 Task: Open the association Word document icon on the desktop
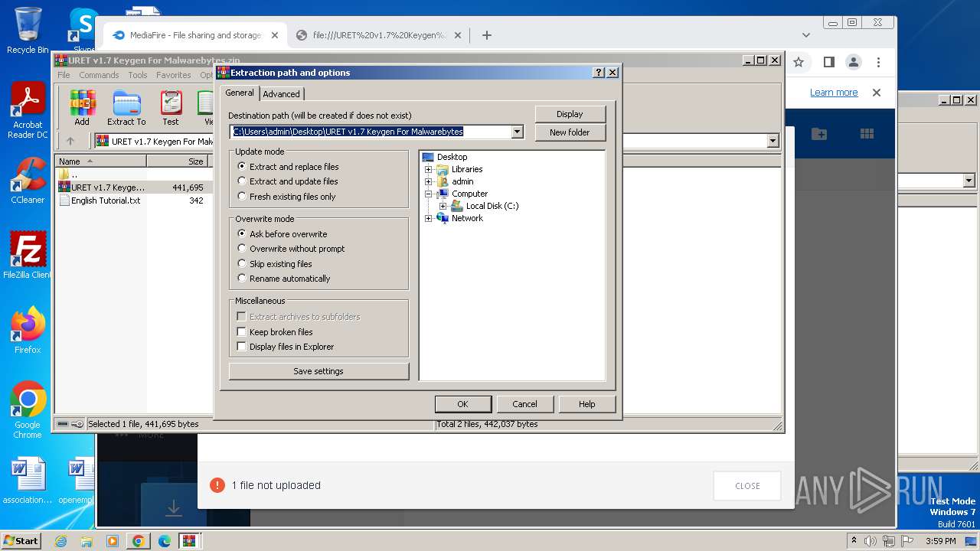(28, 481)
